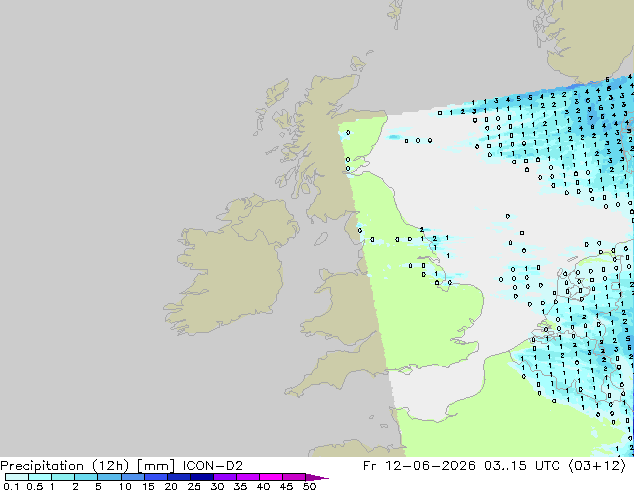Click the 30–35 mm purple swatch
Screen dimensions: 634x490
[225, 477]
